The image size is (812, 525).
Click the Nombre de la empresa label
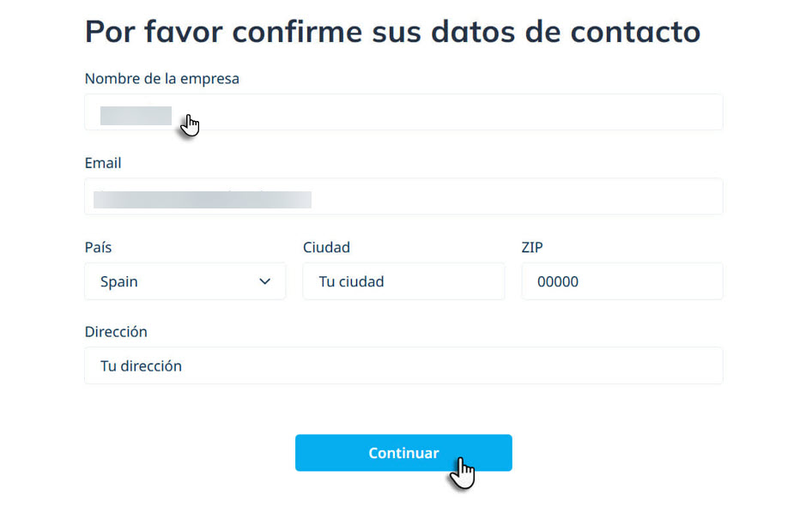pos(161,78)
